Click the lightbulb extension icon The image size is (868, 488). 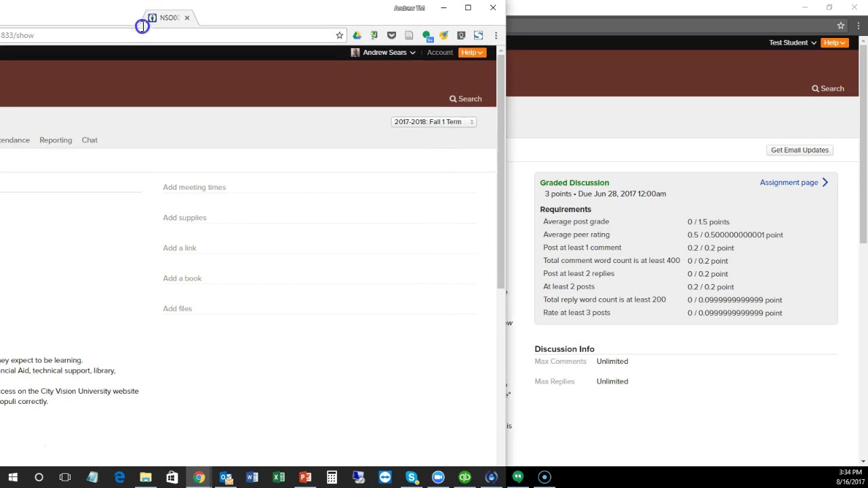tap(461, 35)
